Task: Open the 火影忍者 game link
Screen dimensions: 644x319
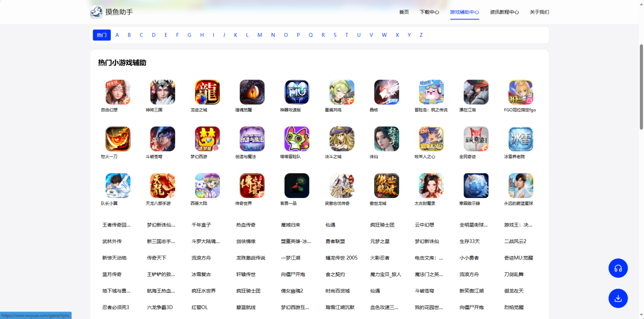Action: (x=380, y=258)
